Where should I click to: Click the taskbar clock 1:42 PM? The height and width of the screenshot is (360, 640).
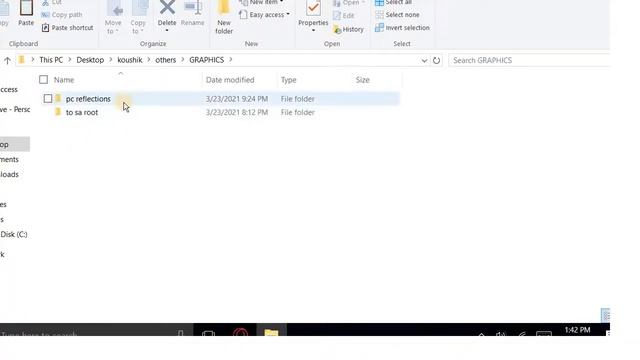[577, 330]
